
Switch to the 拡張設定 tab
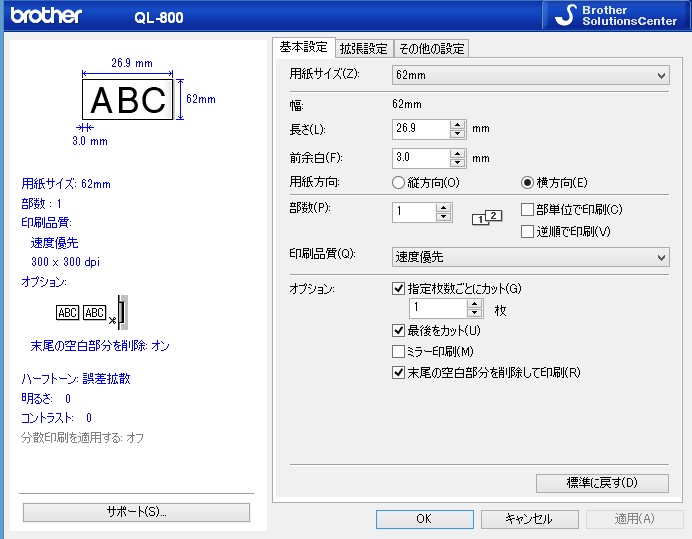(x=363, y=48)
